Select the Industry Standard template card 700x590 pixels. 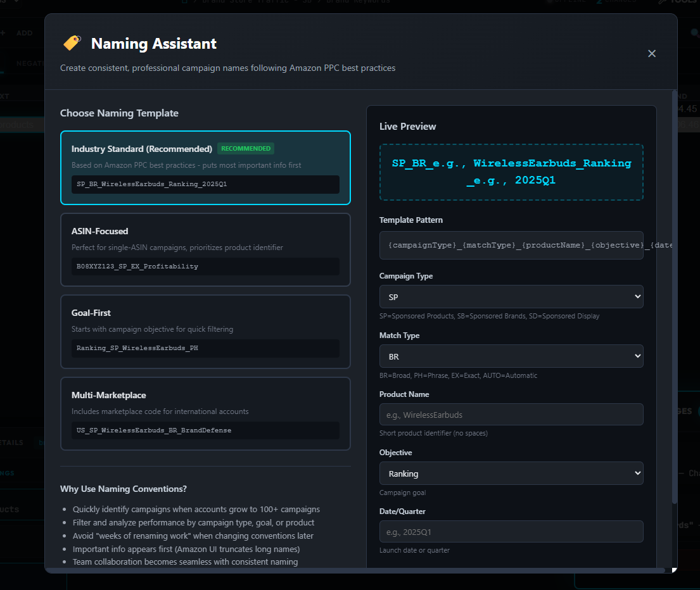pyautogui.click(x=205, y=167)
